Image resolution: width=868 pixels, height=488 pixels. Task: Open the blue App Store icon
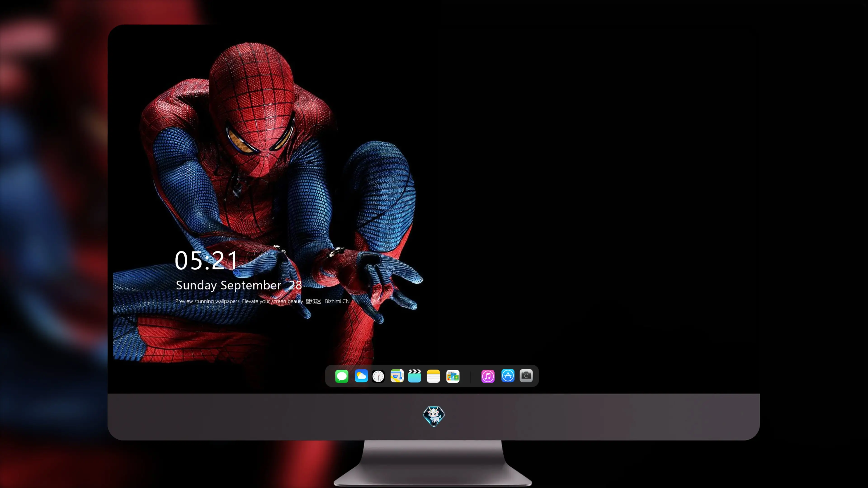(x=508, y=375)
